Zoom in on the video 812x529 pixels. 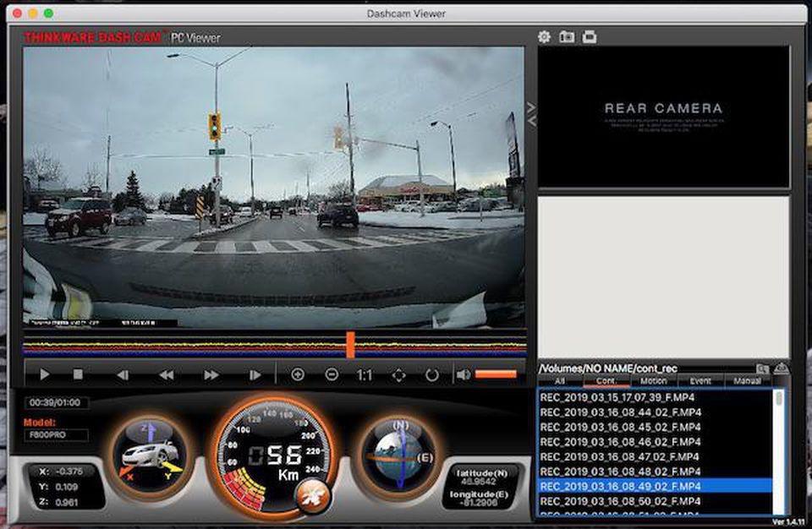point(298,374)
